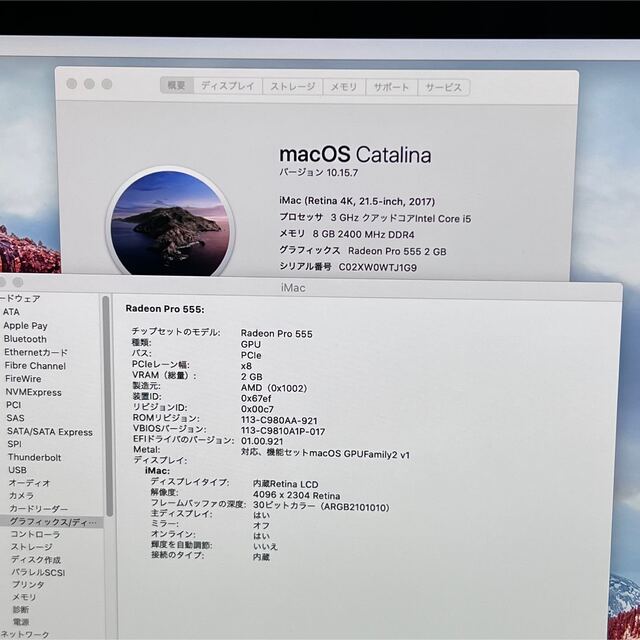Click the Radeon Pro 555: heading
Screen dimensions: 640x640
click(x=165, y=309)
